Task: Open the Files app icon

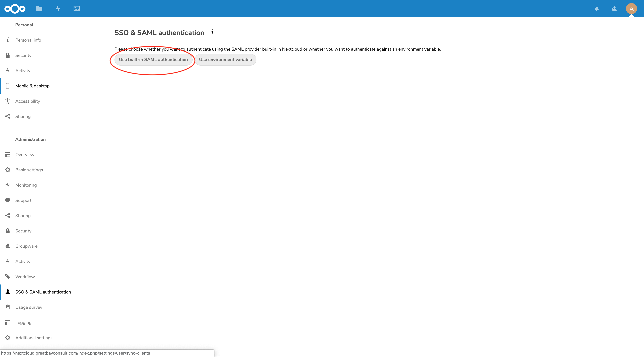Action: (x=39, y=8)
